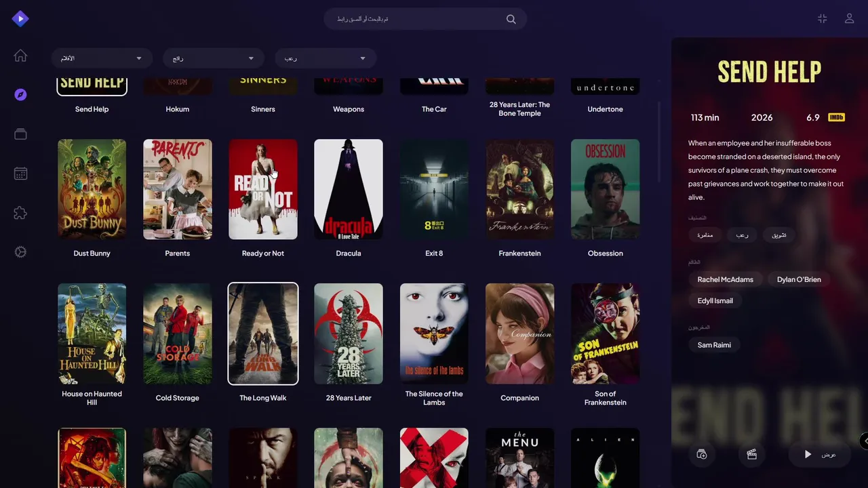Select the Alien poster in bottom row
Image resolution: width=868 pixels, height=488 pixels.
[x=605, y=457]
